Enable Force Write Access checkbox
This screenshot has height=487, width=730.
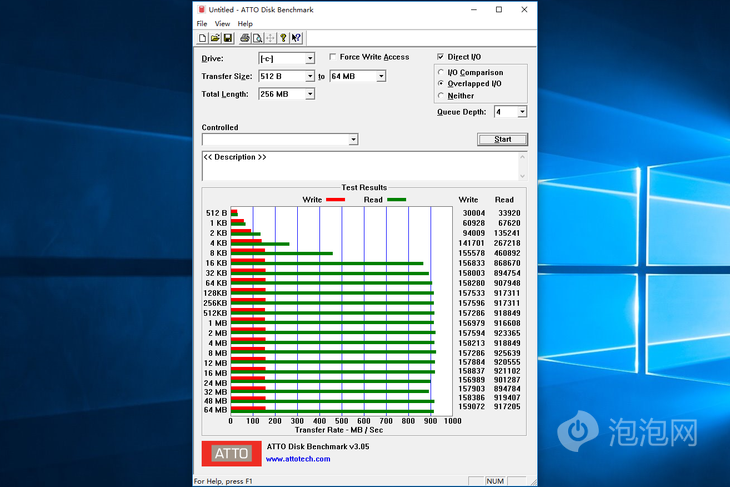[332, 57]
